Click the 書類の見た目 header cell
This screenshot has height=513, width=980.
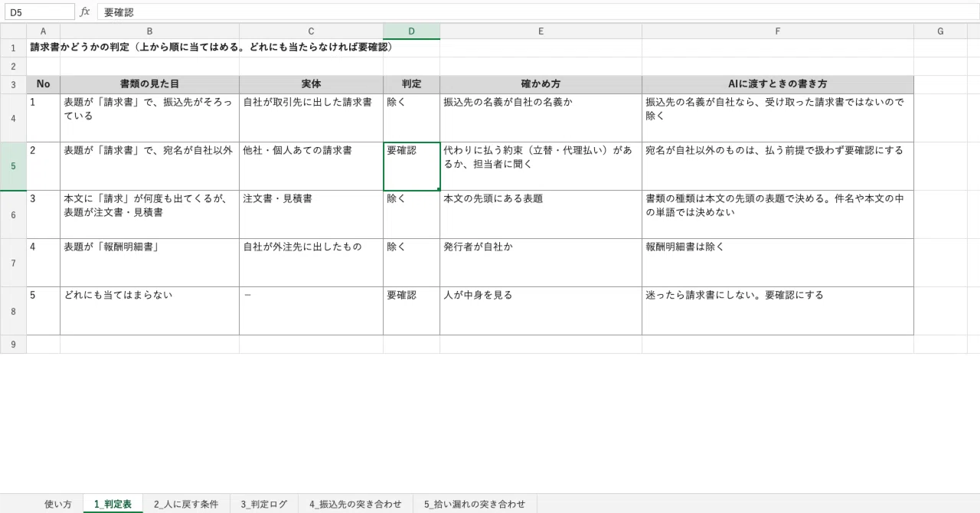149,84
